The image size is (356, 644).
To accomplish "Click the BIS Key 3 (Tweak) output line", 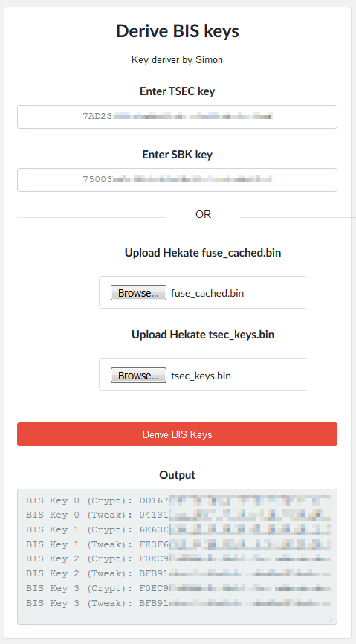I will coord(178,603).
